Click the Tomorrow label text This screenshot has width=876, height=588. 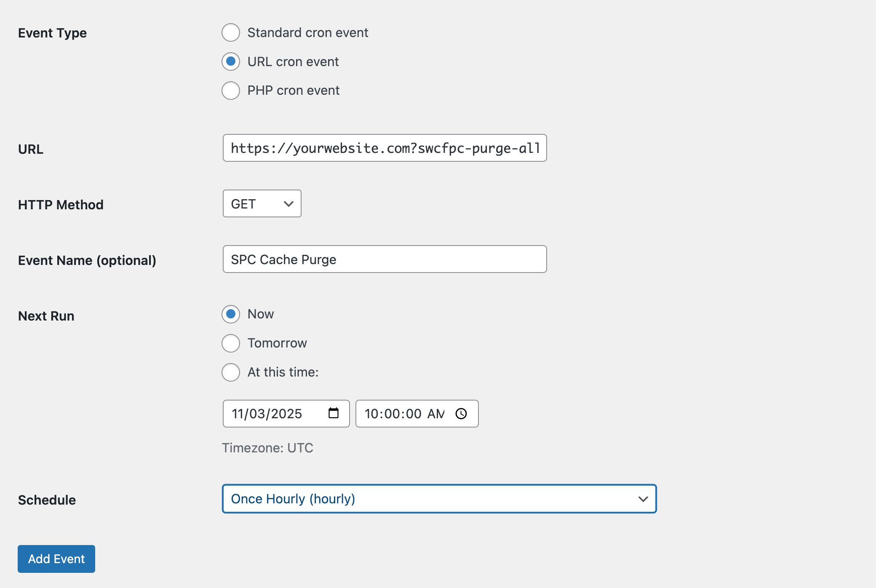(x=277, y=343)
